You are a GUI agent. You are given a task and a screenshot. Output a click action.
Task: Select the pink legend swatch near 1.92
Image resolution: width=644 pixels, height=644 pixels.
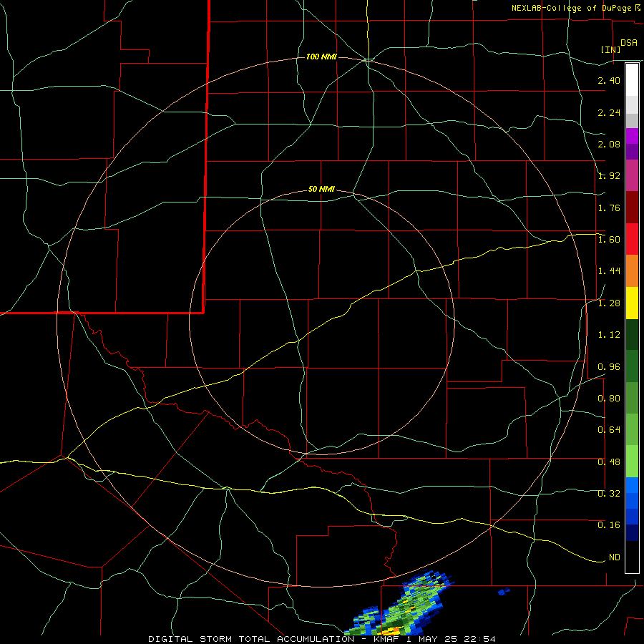(x=632, y=176)
